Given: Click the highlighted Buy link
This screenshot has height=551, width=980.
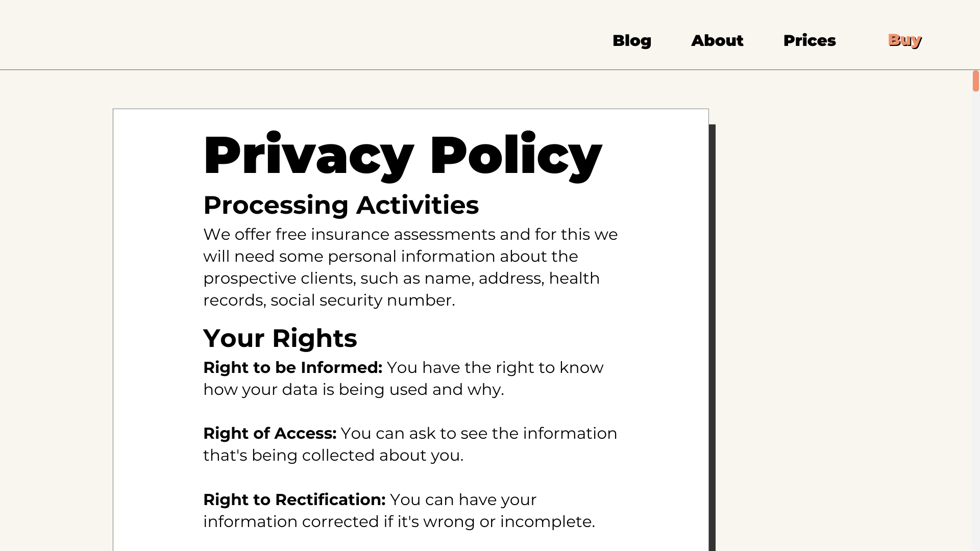Looking at the screenshot, I should pyautogui.click(x=904, y=40).
